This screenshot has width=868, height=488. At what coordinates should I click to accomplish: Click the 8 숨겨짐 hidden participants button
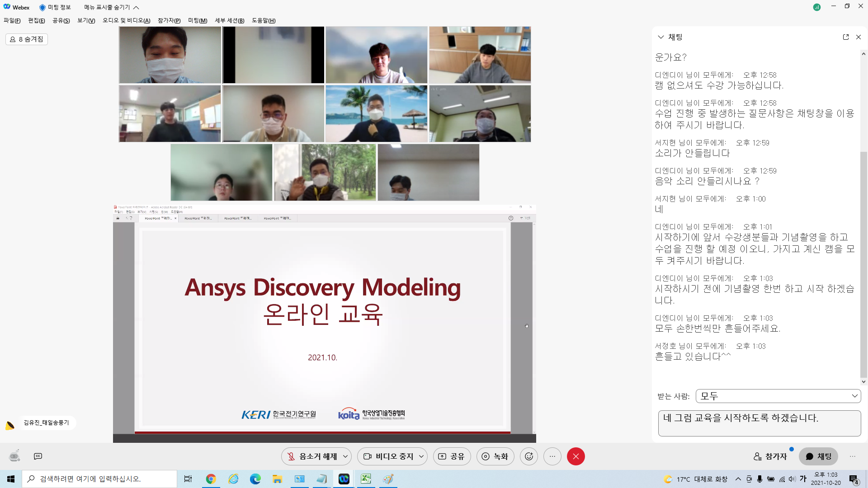click(27, 39)
